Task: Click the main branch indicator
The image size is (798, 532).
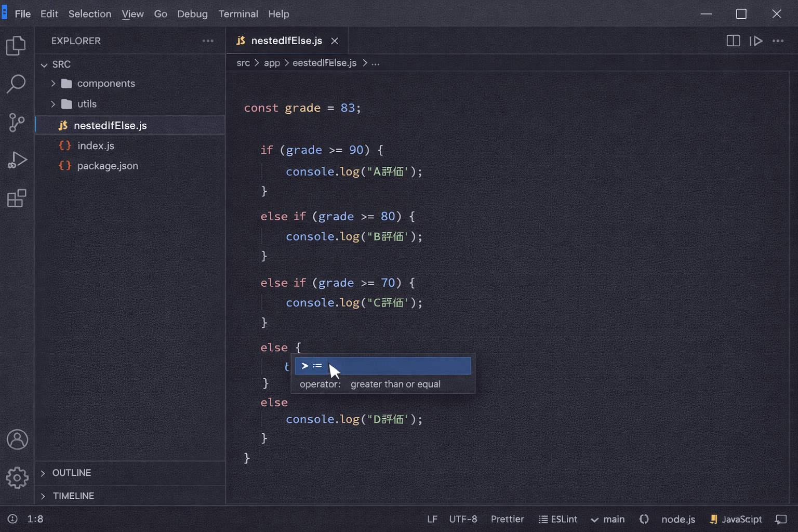Action: click(x=608, y=518)
